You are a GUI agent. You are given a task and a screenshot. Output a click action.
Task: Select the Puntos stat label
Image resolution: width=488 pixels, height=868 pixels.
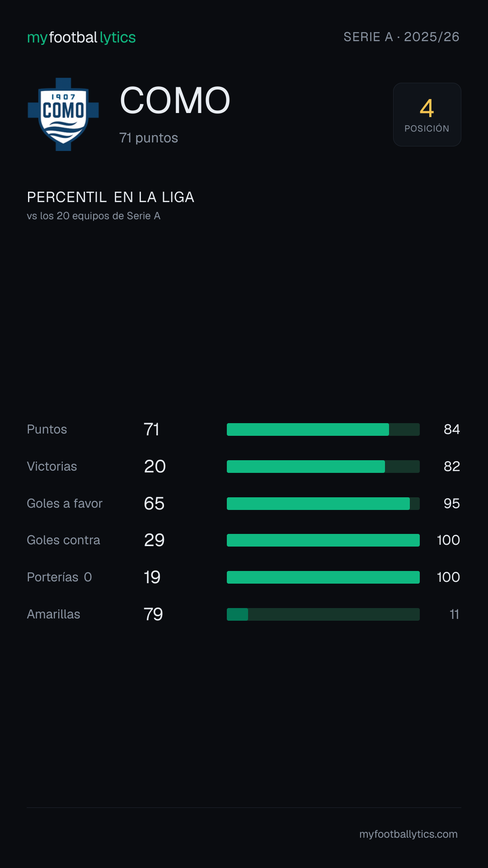tap(47, 429)
